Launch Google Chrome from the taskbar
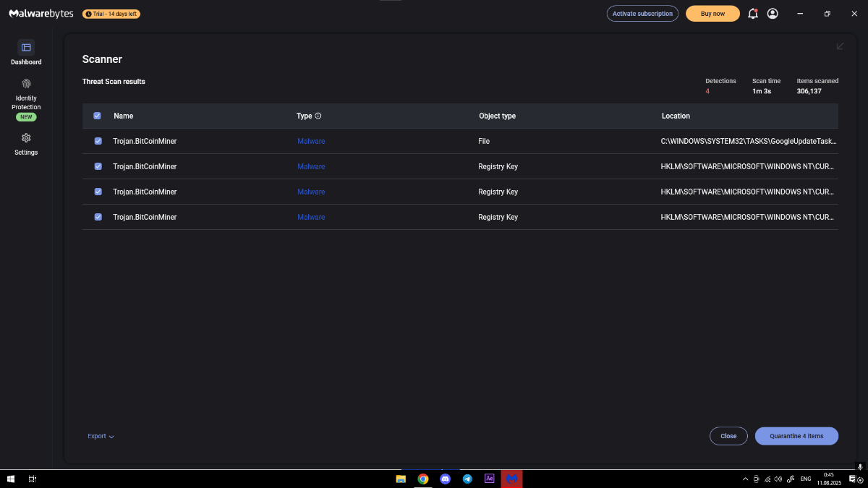Screen dimensions: 868x488 click(x=423, y=479)
